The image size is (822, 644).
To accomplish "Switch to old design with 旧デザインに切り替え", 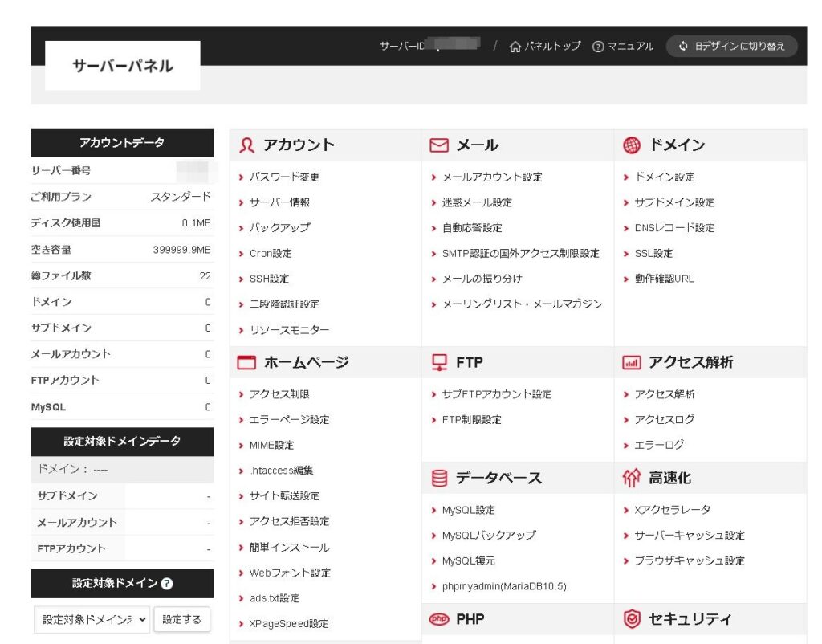I will click(x=731, y=46).
